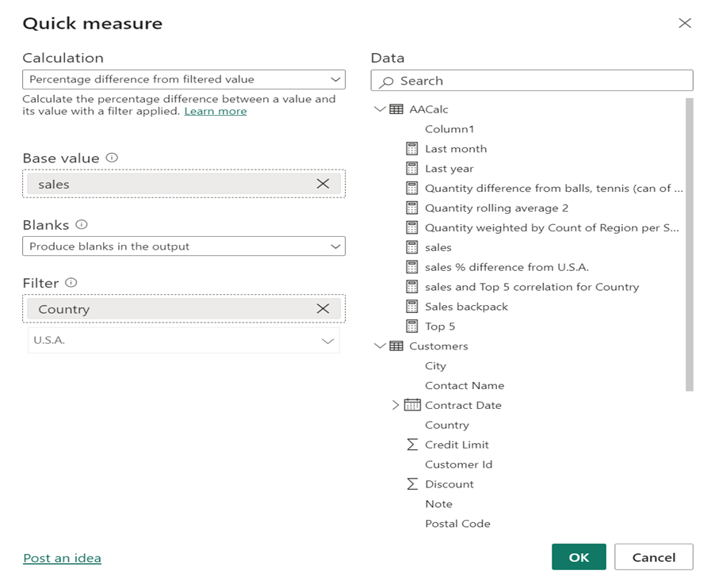
Task: Confirm with the OK button
Action: [579, 556]
